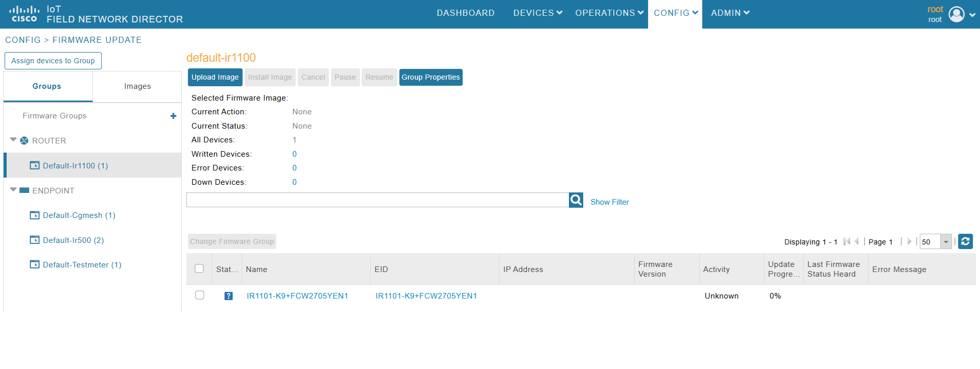Open the ADMIN menu
The image size is (980, 369).
(730, 13)
